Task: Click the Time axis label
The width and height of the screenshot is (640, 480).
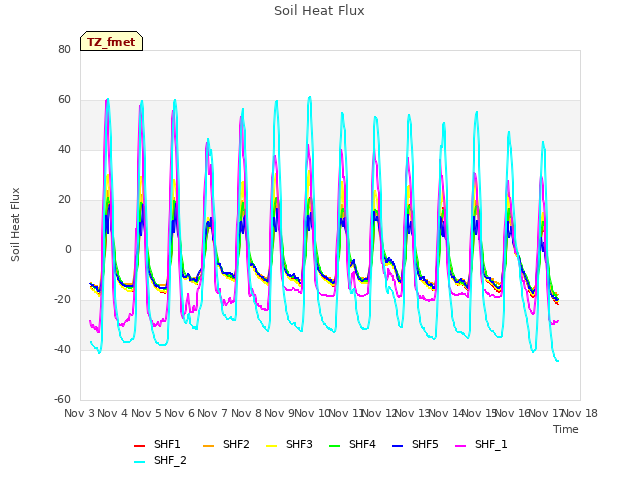Action: (566, 429)
